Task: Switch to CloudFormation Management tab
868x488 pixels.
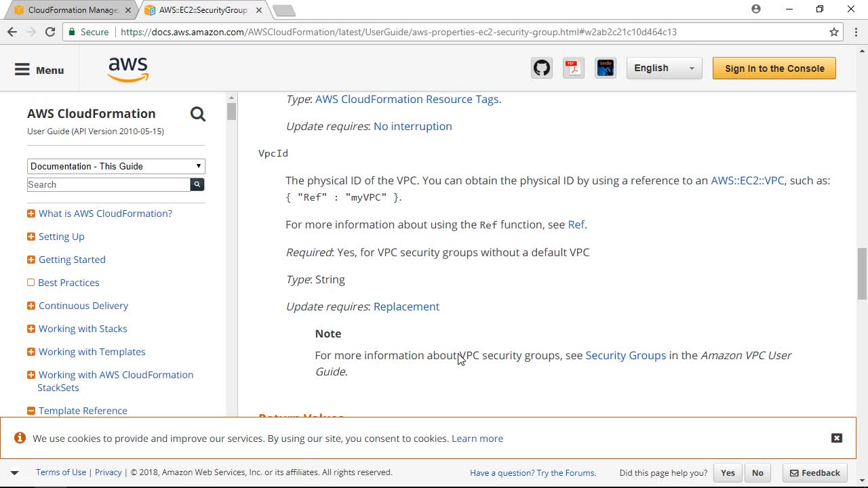Action: 68,10
